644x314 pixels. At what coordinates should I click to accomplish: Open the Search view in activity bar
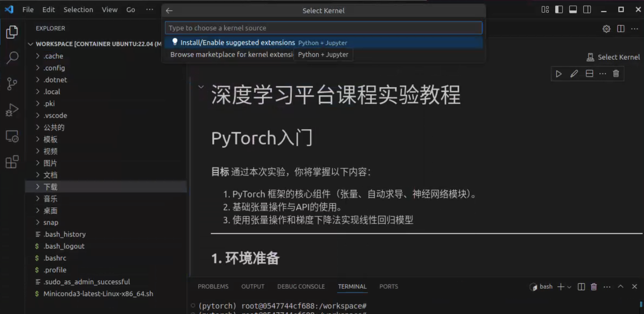(x=12, y=57)
